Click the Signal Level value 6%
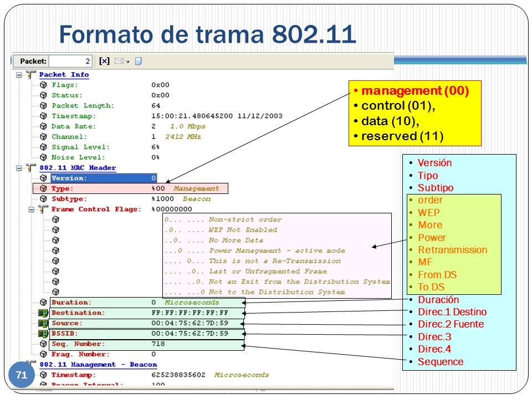The height and width of the screenshot is (399, 532). [155, 147]
